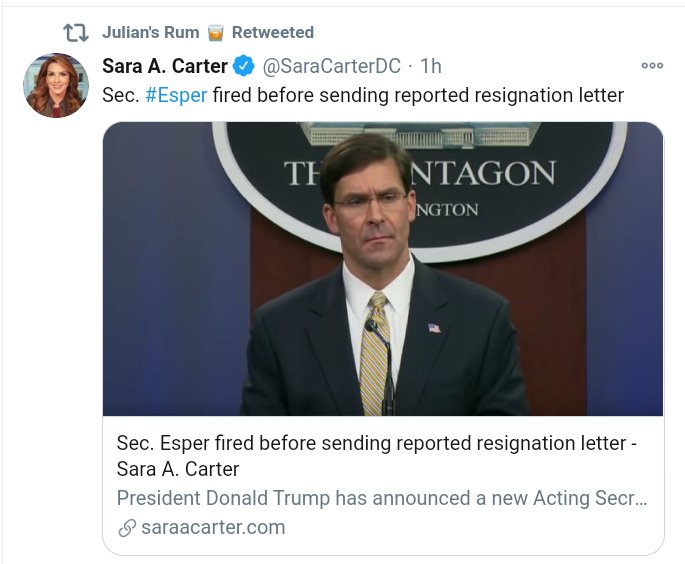Open Julian's Rum profile link

[x=150, y=33]
